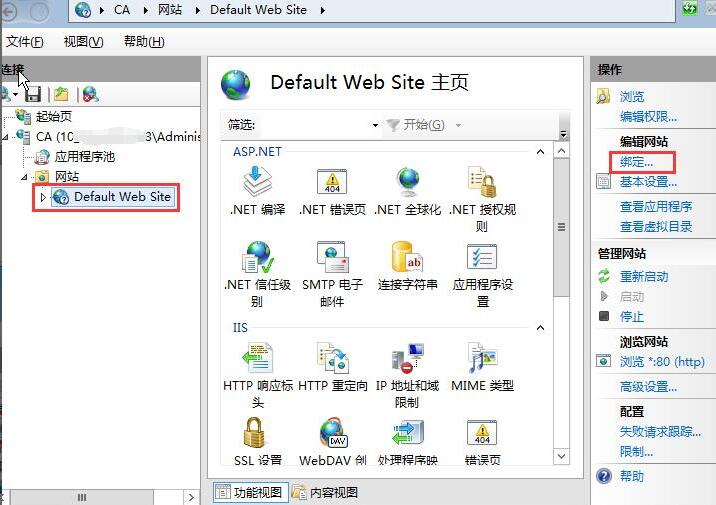The height and width of the screenshot is (505, 716).
Task: Select 起始页 in connections tree
Action: 54,116
